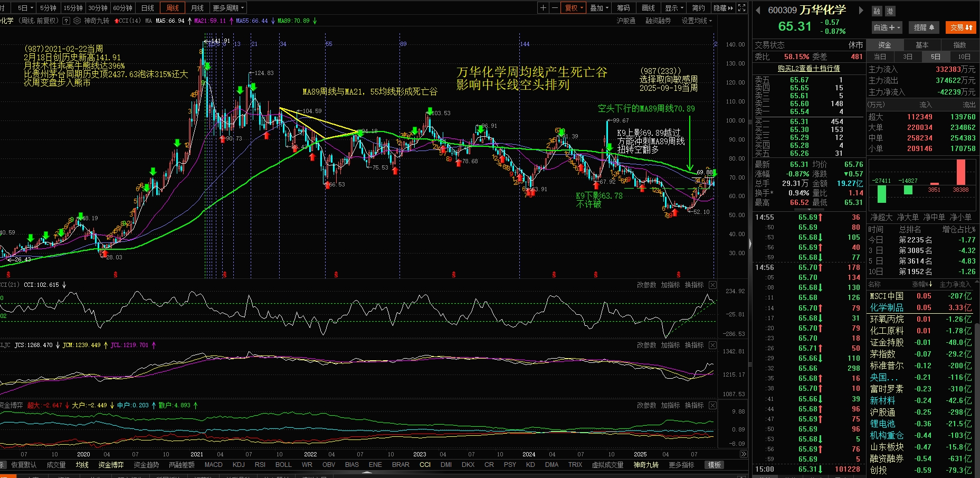Zoom in the chart with plus icon
Image resolution: width=980 pixels, height=478 pixels.
543,8
